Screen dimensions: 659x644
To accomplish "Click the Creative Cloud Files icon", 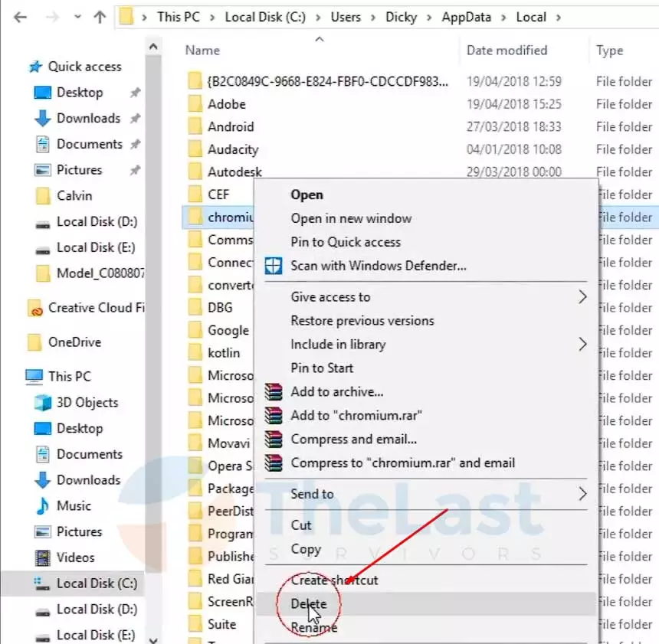I will (x=35, y=308).
